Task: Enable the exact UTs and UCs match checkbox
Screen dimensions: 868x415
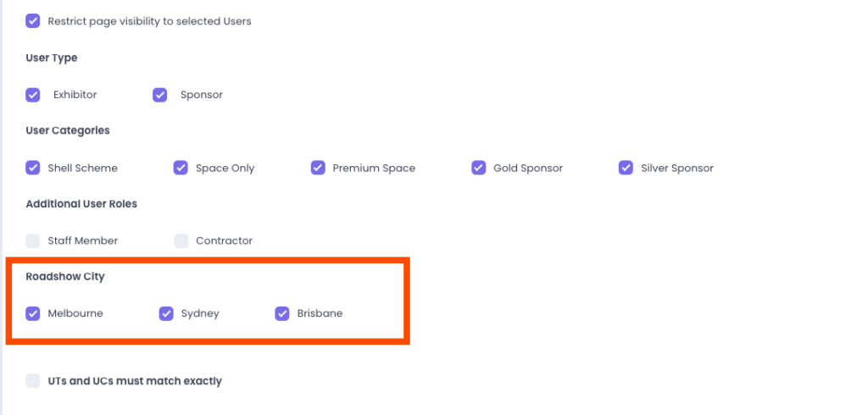Action: point(33,381)
